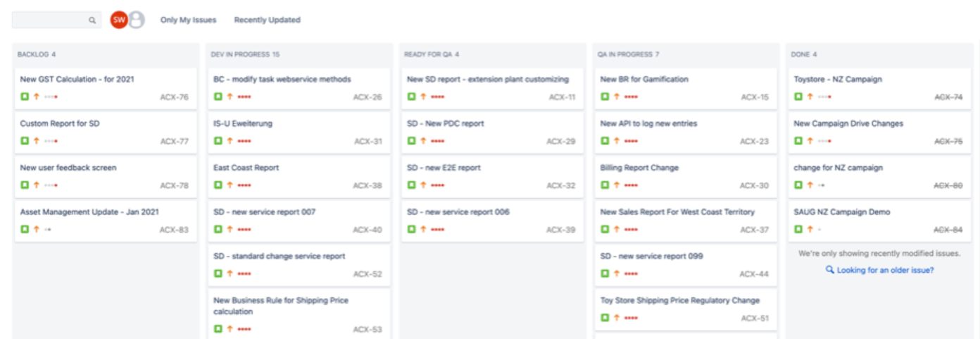The height and width of the screenshot is (339, 980).
Task: Click priority arrow on West Coast Territory card
Action: (x=617, y=230)
